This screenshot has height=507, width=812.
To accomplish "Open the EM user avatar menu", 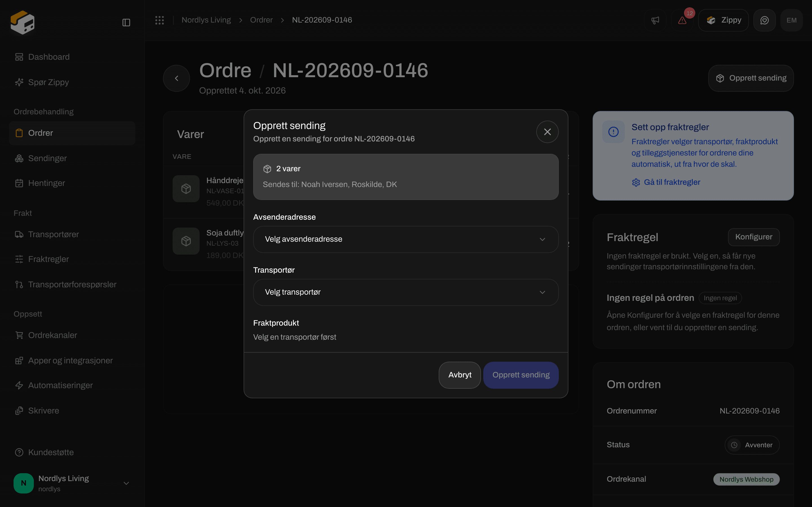I will click(x=791, y=20).
